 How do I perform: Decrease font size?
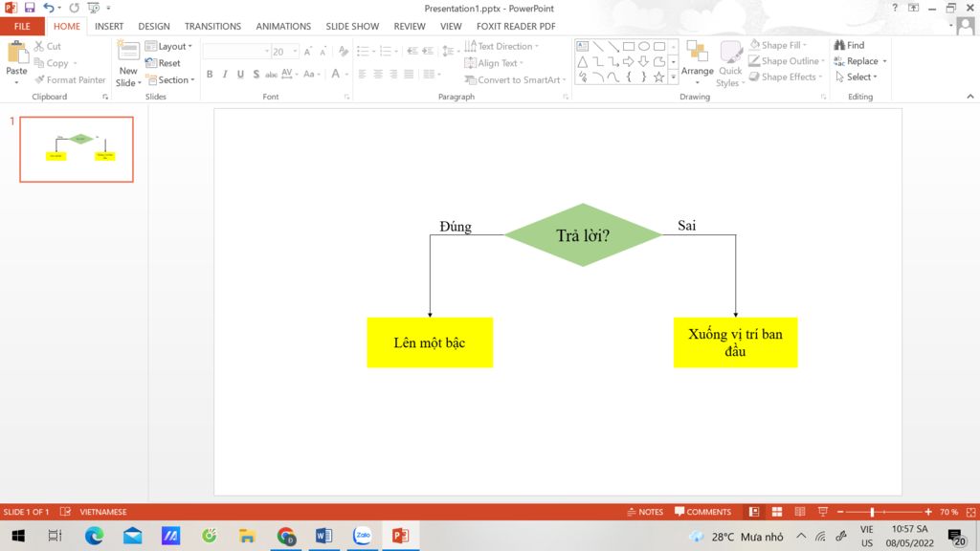[323, 52]
